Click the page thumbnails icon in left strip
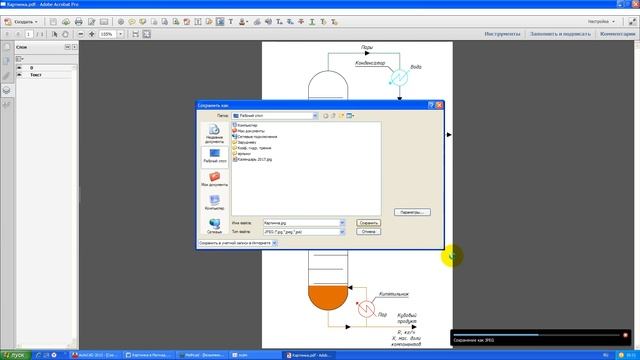 coord(7,47)
